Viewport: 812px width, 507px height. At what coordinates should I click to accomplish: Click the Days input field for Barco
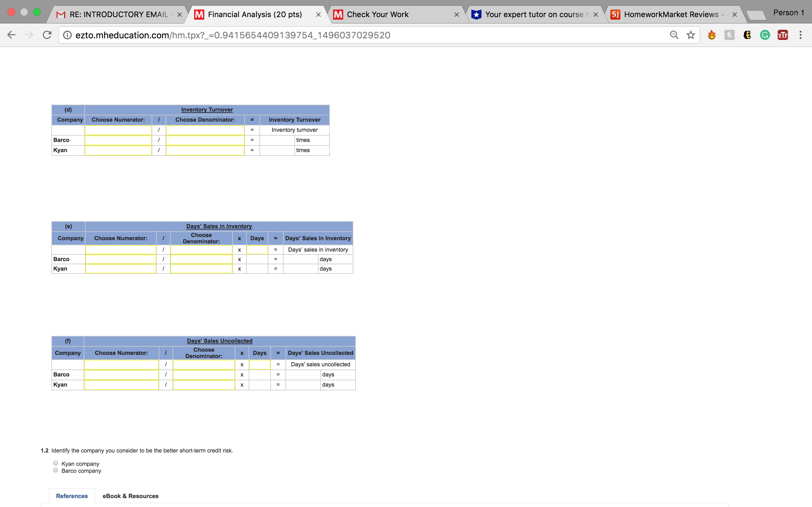pyautogui.click(x=257, y=259)
